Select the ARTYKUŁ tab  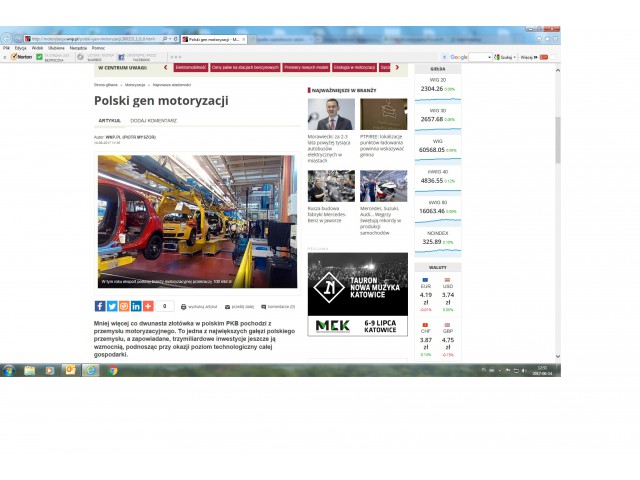pos(109,120)
